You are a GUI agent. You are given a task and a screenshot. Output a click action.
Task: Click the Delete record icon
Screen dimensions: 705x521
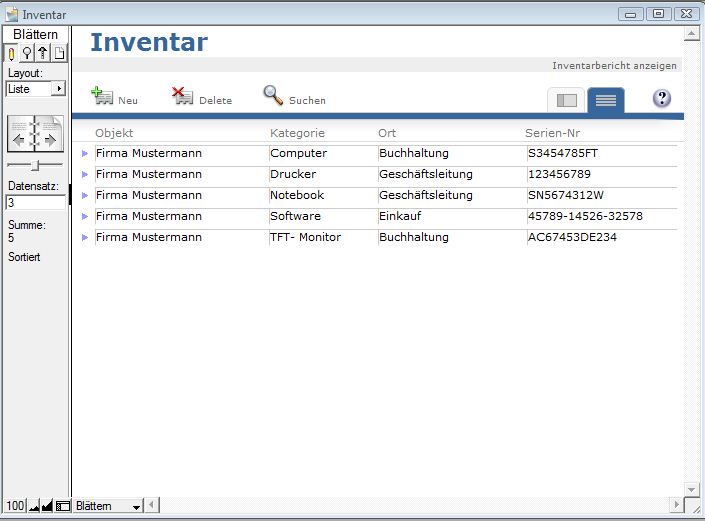pyautogui.click(x=182, y=96)
